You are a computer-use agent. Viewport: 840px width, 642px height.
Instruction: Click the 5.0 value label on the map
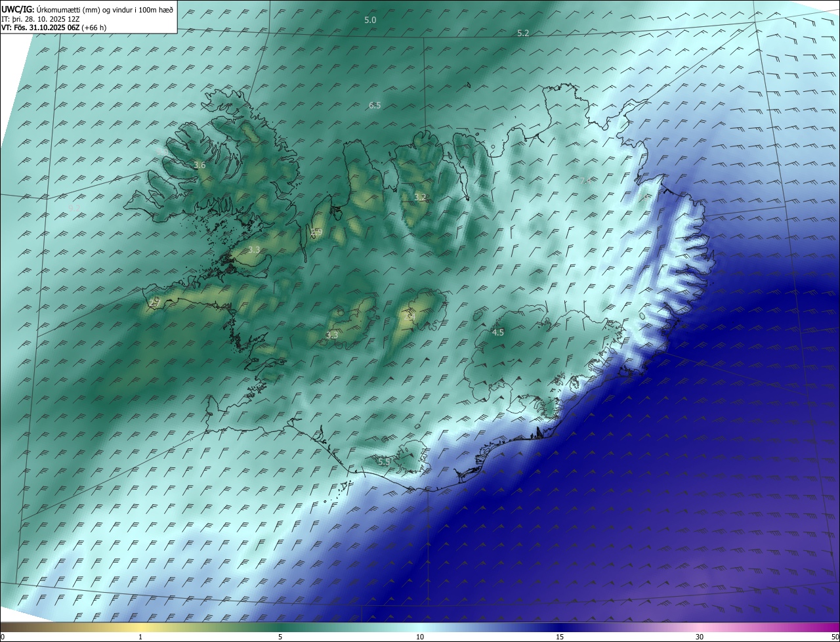370,20
